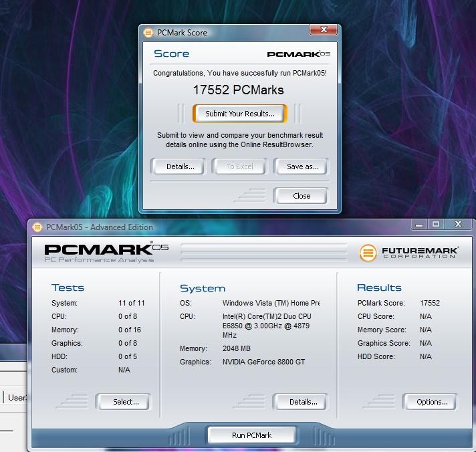
Task: Click Futuremark Corporation orange logo
Action: [368, 253]
